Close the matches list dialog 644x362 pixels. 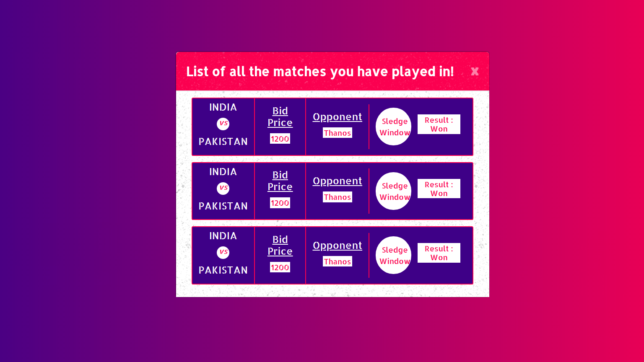point(475,71)
